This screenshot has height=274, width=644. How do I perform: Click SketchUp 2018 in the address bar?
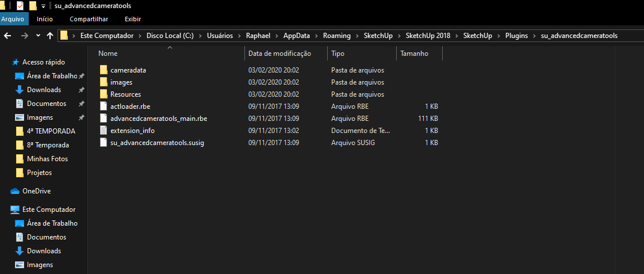coord(428,36)
